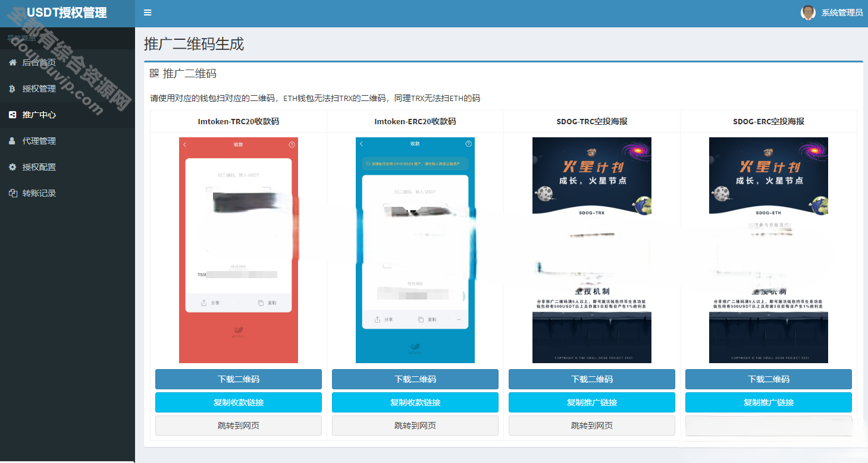This screenshot has height=463, width=868.
Task: Click the share icon in the TRC20 wallet image
Action: coord(204,303)
